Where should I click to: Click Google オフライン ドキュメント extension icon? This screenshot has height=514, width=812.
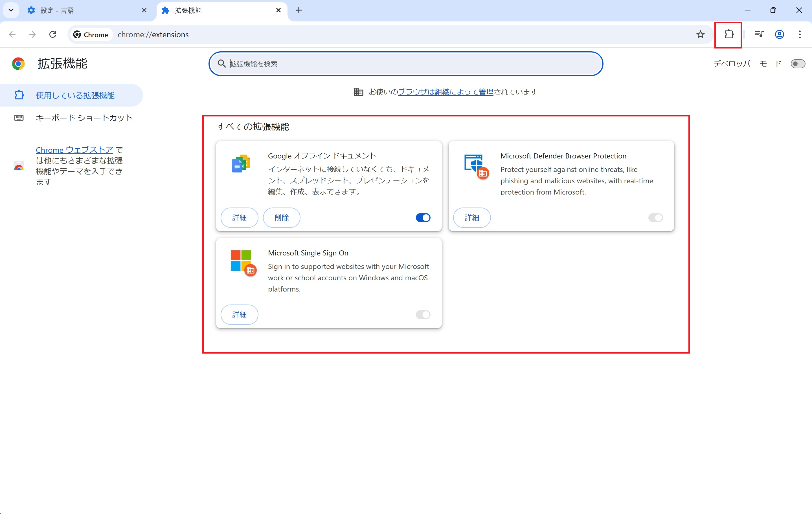click(241, 164)
